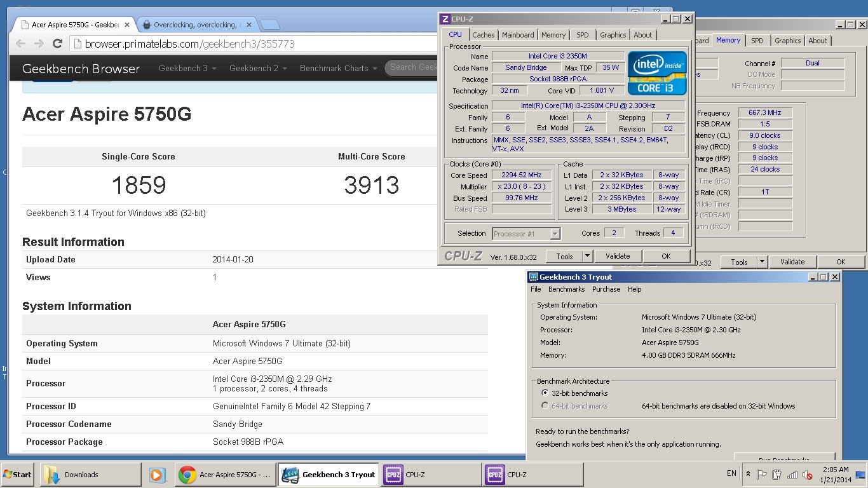Viewport: 868px width, 488px height.
Task: Click OK in the front CPU-Z window
Action: click(x=666, y=256)
